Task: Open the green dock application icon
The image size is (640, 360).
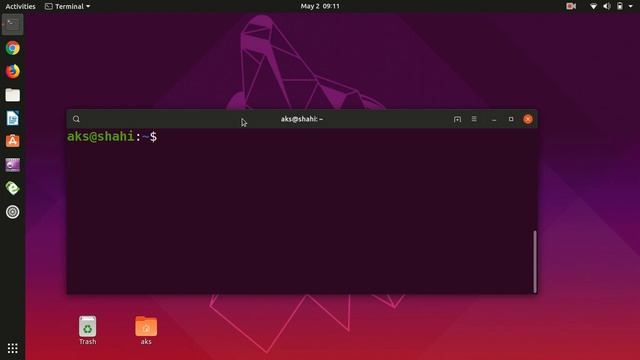Action: click(x=13, y=188)
